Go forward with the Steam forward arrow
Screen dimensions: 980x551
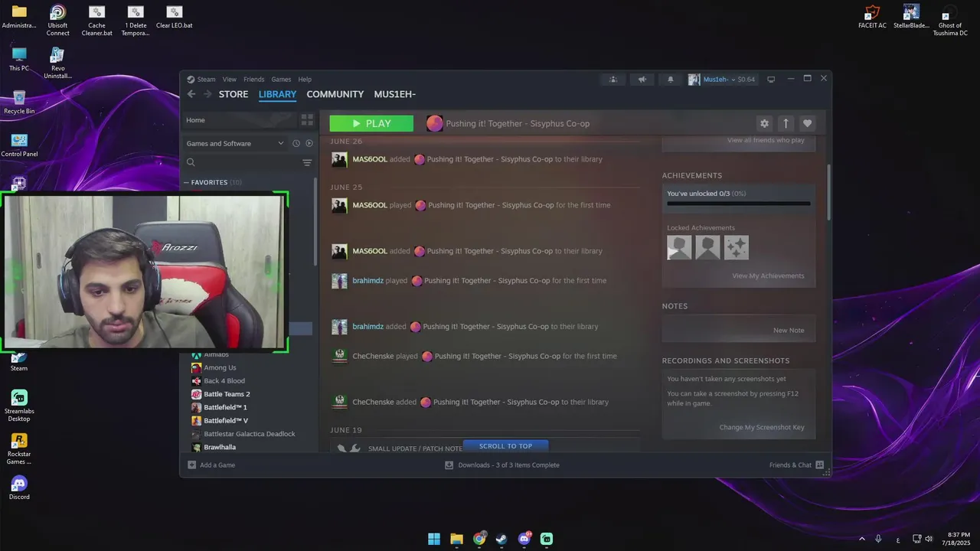207,94
